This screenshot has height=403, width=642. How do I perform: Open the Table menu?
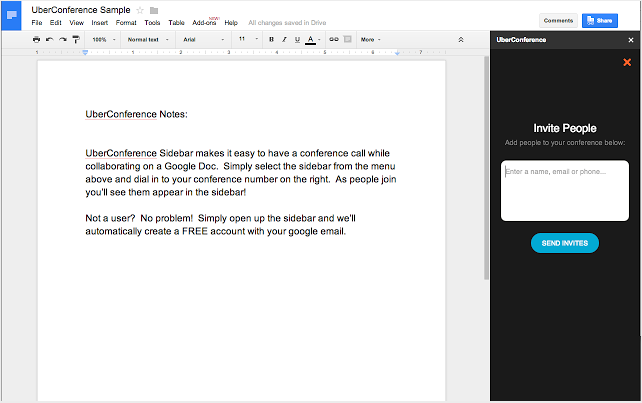click(x=176, y=23)
